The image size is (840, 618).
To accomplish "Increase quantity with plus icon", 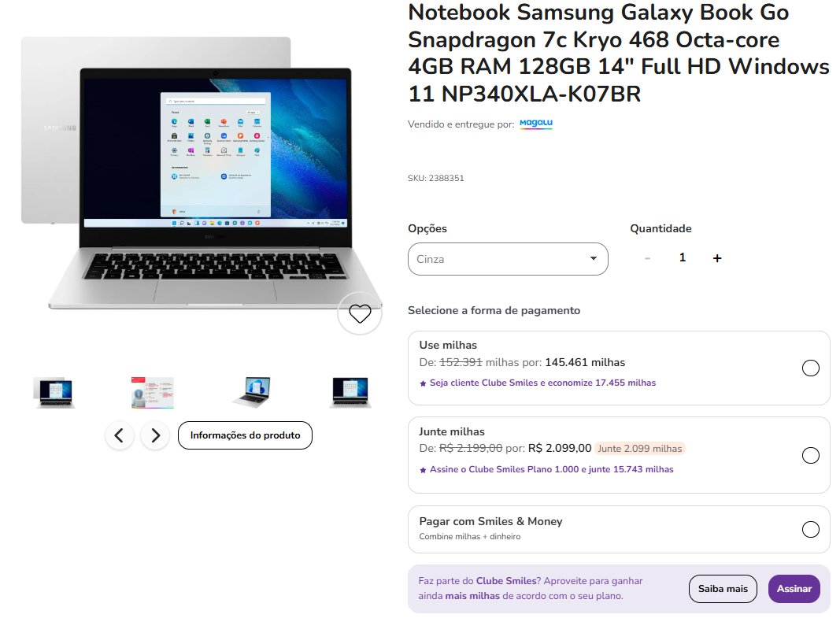I will click(x=717, y=259).
